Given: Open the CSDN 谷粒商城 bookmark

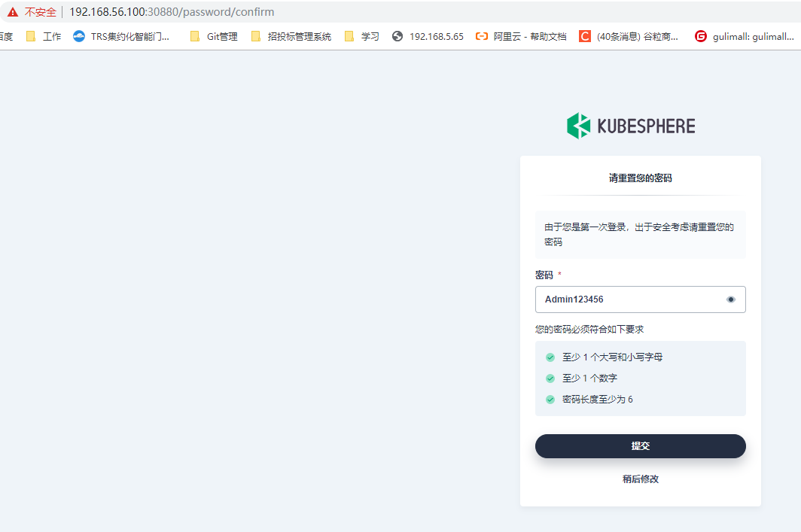Looking at the screenshot, I should coord(631,35).
